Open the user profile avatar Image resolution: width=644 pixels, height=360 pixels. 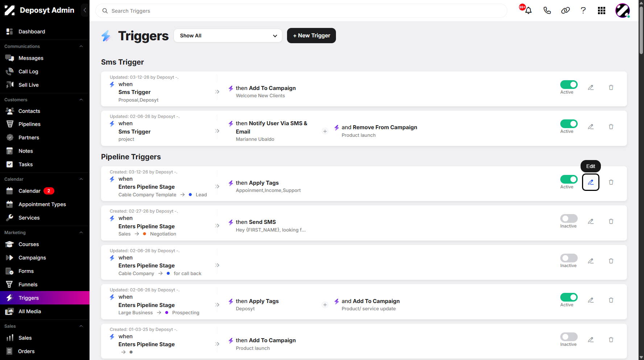(x=623, y=11)
